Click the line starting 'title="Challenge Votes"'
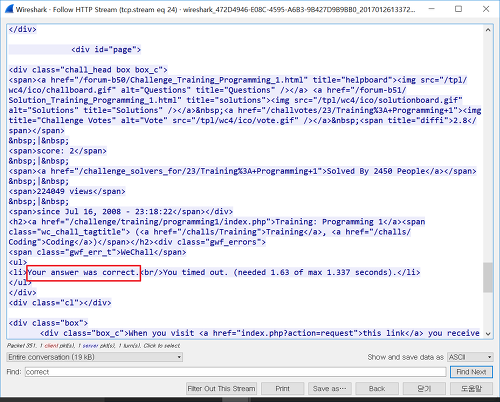The height and width of the screenshot is (402, 500). coord(243,120)
